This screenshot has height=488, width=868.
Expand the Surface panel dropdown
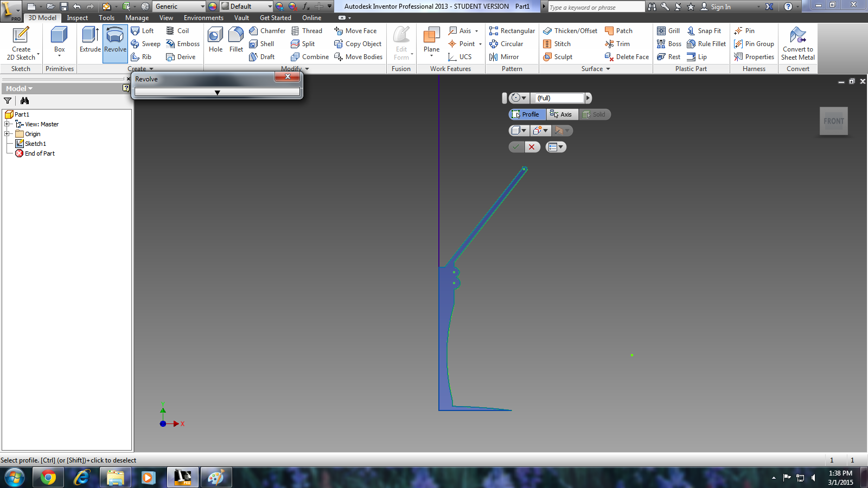596,69
